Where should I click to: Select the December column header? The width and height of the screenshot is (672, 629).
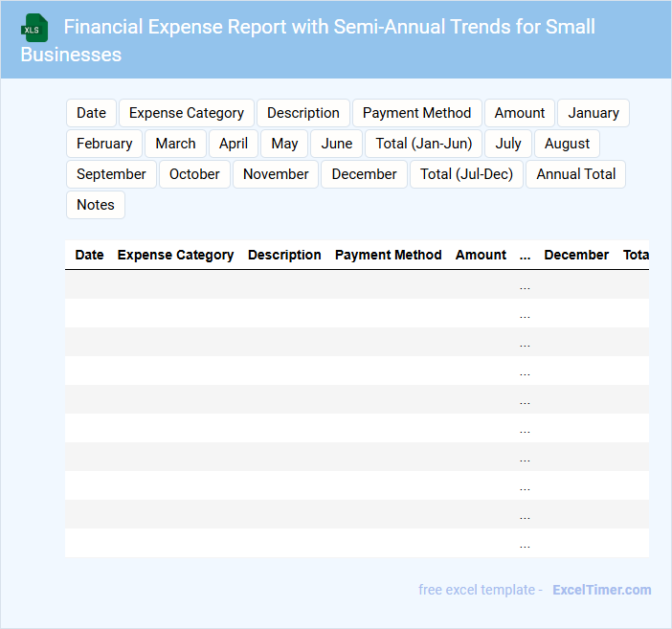[x=576, y=255]
